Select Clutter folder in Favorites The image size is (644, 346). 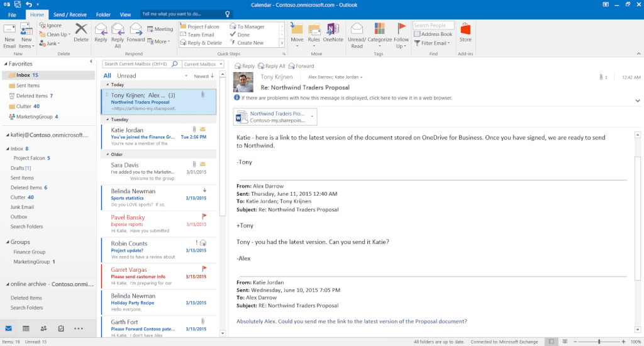[28, 106]
